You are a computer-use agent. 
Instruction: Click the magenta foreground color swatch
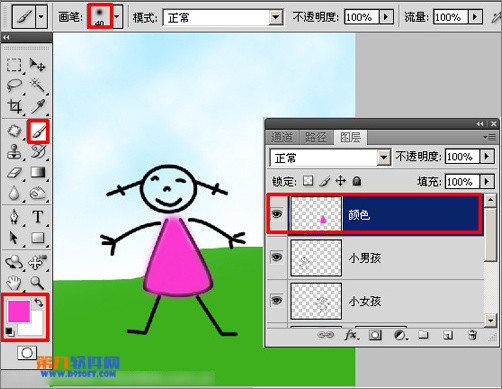(19, 311)
